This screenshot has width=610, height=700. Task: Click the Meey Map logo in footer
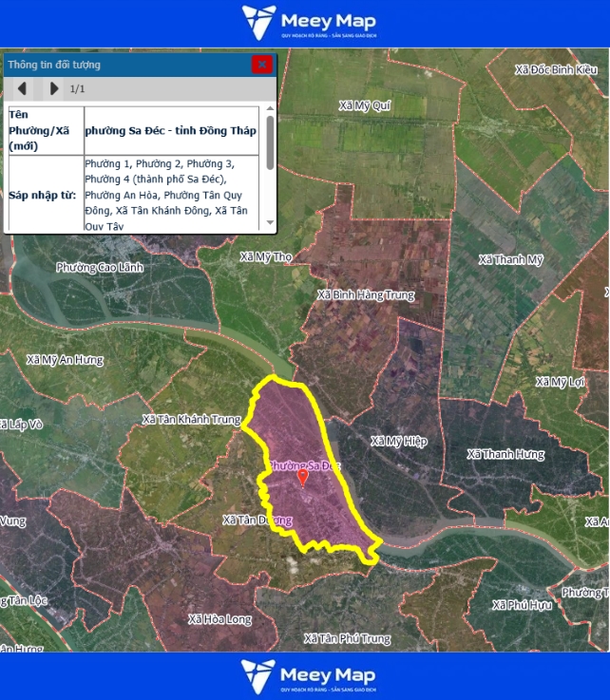304,675
